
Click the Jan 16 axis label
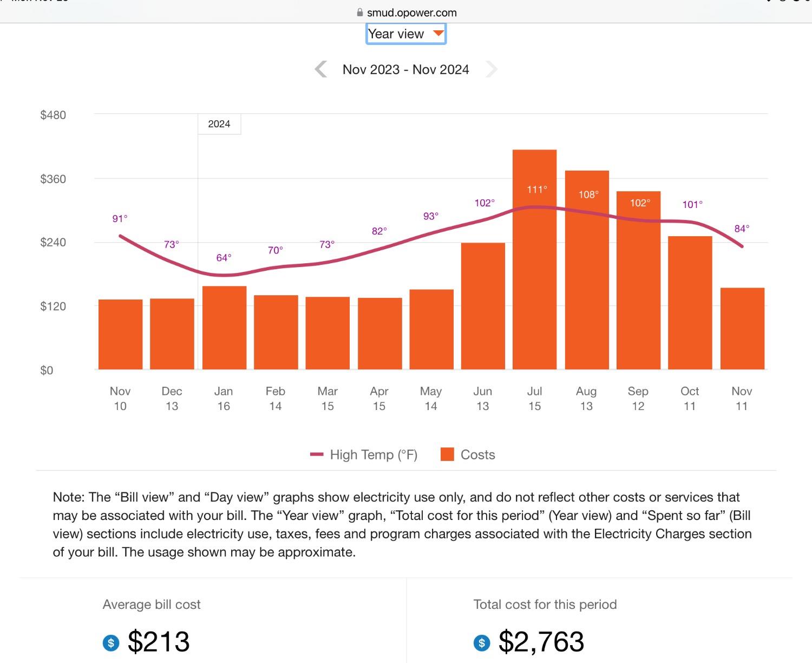click(224, 399)
